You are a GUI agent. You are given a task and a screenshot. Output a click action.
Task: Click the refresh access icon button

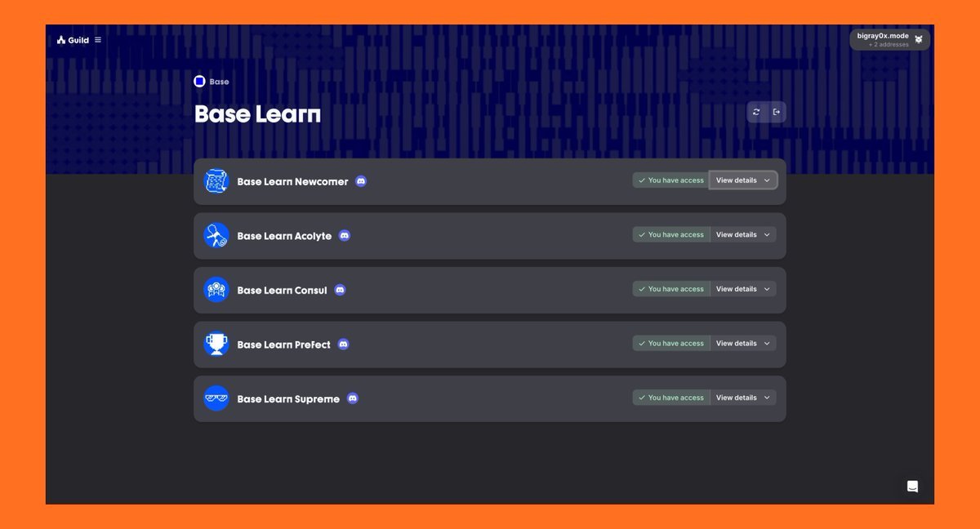pos(756,112)
